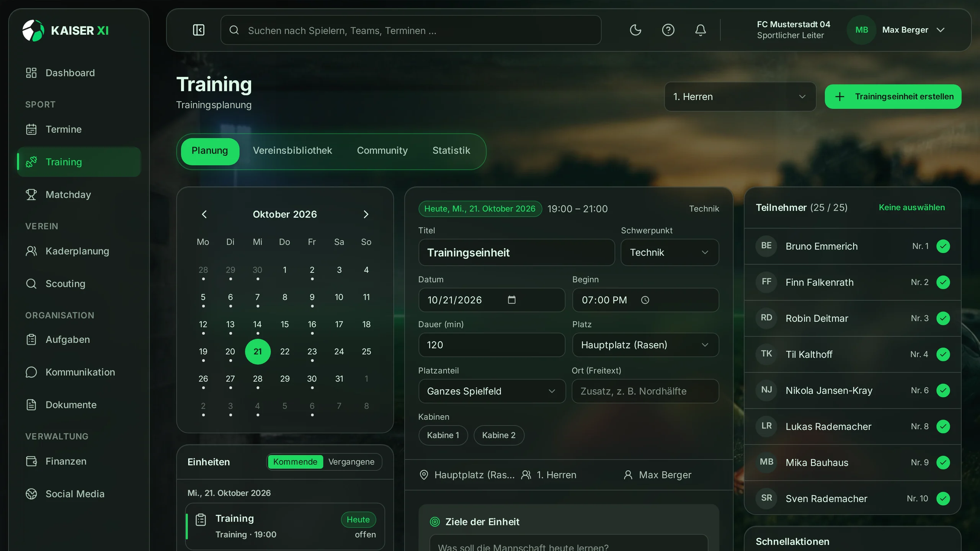Deselect participant Til Kalthoff checkmark
The height and width of the screenshot is (551, 980).
coord(943,354)
